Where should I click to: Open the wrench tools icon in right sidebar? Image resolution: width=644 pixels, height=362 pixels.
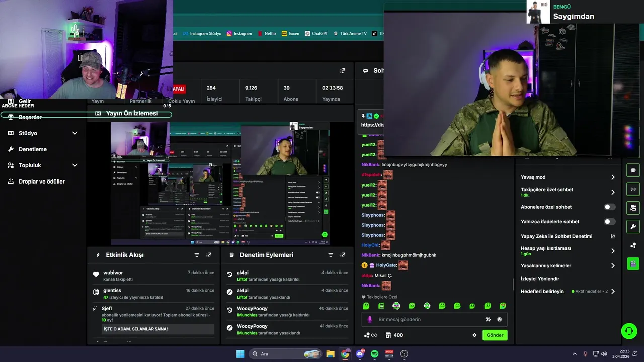[633, 226]
